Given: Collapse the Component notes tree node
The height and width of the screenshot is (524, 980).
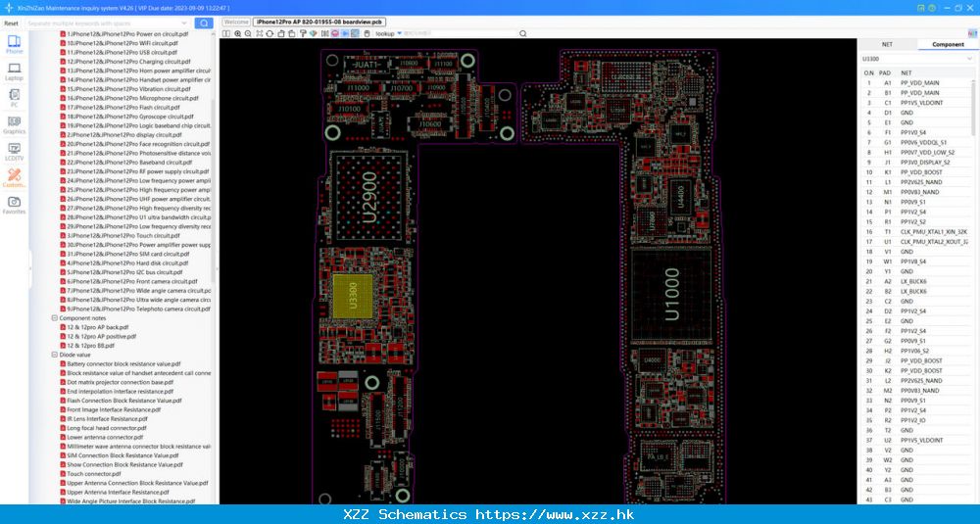Looking at the screenshot, I should pyautogui.click(x=54, y=318).
